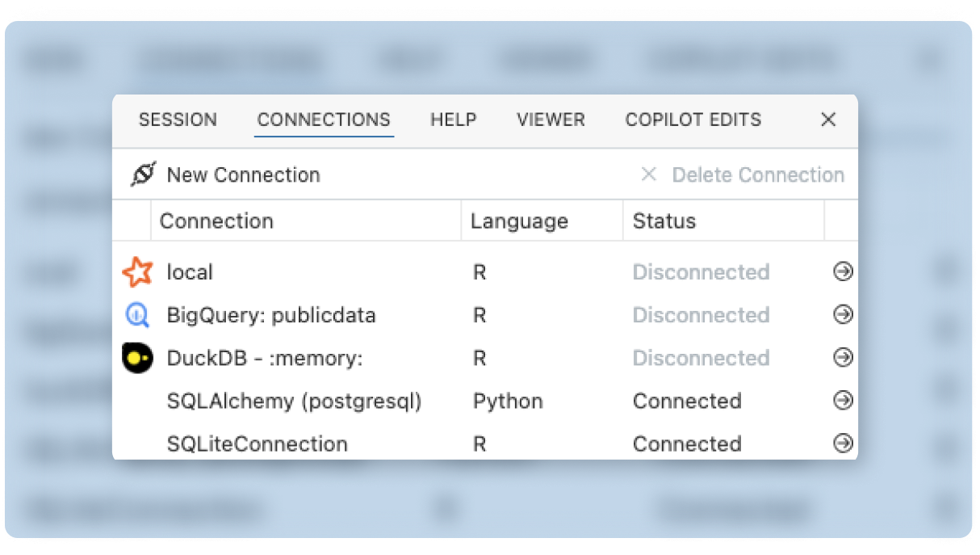The image size is (980, 555).
Task: Select the local connection name
Action: tap(190, 272)
